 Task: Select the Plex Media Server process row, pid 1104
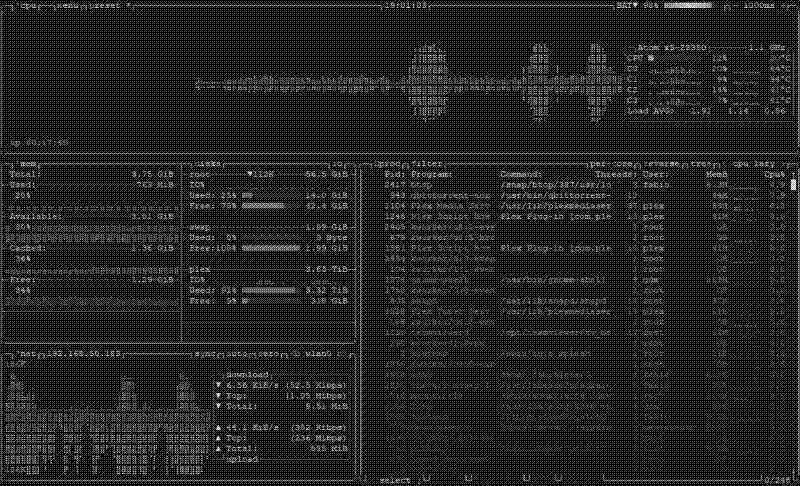pyautogui.click(x=585, y=206)
